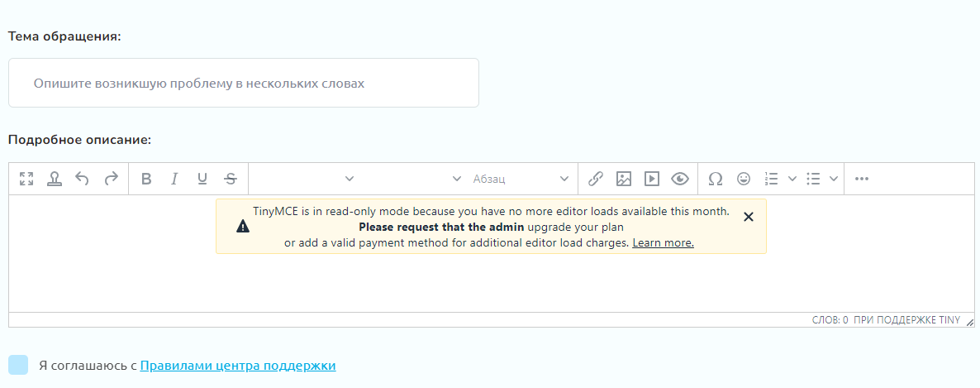Toggle strikethrough formatting
980x388 pixels.
coord(231,179)
